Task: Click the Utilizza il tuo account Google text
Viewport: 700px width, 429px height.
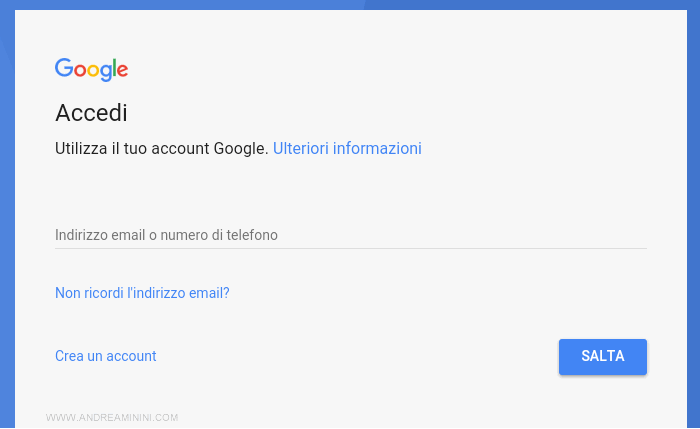Action: (x=161, y=148)
